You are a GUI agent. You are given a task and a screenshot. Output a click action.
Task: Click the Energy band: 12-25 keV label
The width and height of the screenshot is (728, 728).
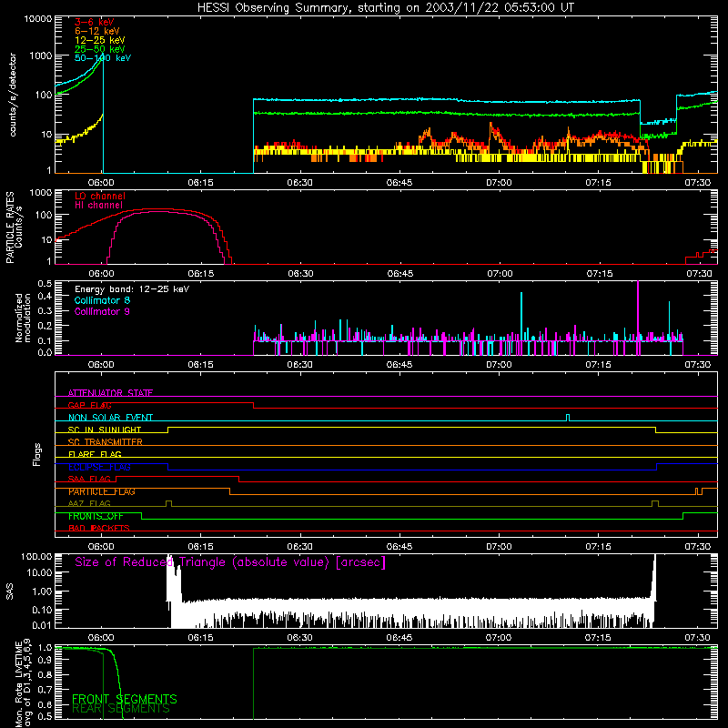[132, 289]
